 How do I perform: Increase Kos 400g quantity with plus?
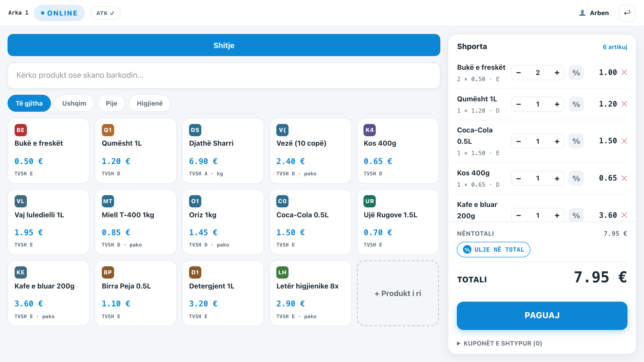[x=557, y=178]
